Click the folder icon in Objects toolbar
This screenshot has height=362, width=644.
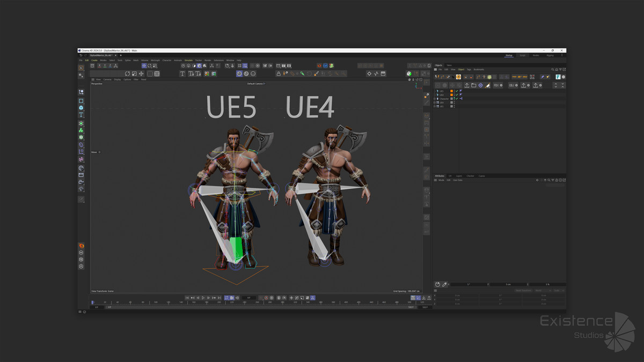[x=474, y=85]
